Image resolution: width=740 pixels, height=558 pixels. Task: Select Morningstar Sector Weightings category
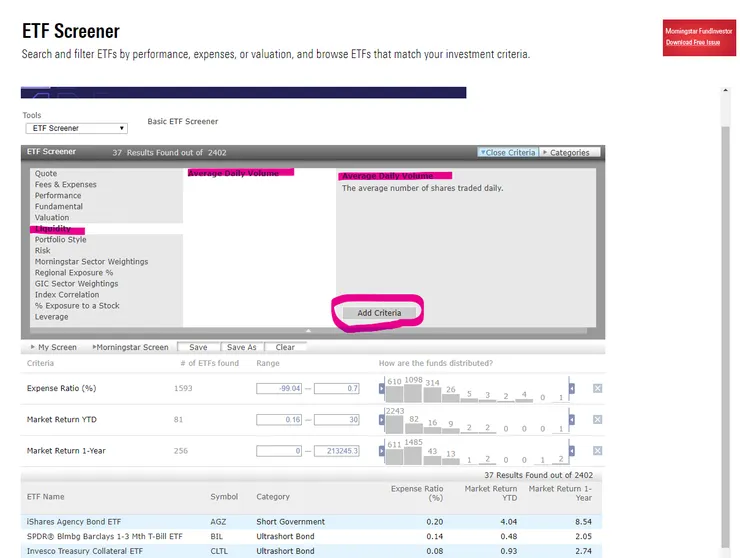click(x=92, y=262)
